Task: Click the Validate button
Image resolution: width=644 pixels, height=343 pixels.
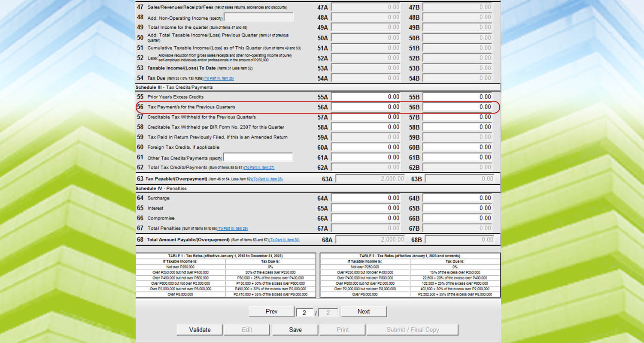Action: tap(200, 330)
